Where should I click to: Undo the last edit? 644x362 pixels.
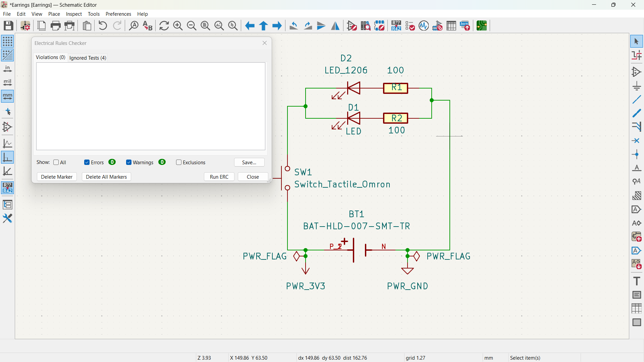point(103,26)
